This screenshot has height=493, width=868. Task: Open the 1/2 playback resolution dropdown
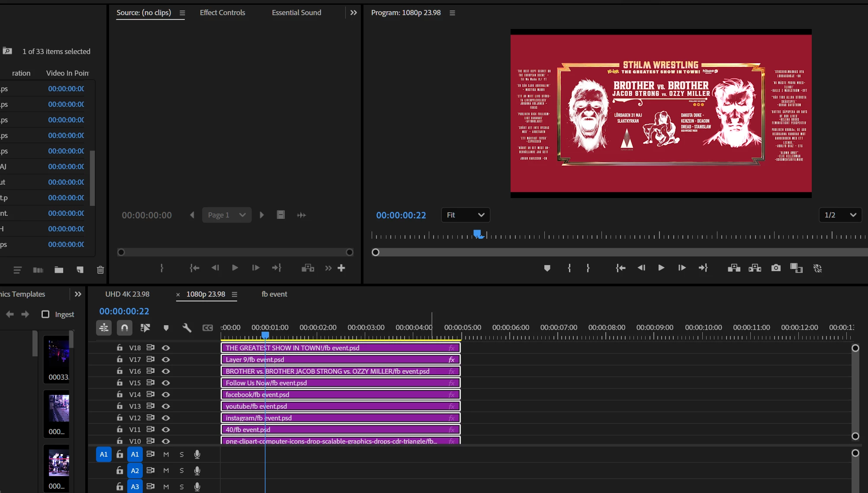pos(840,215)
